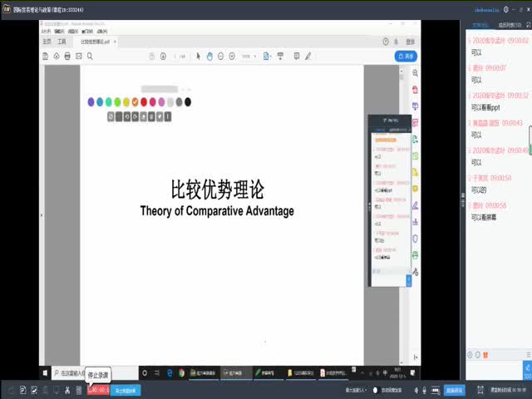Expand the left navigation pane arrow
Image resolution: width=532 pixels, height=399 pixels.
[x=42, y=215]
